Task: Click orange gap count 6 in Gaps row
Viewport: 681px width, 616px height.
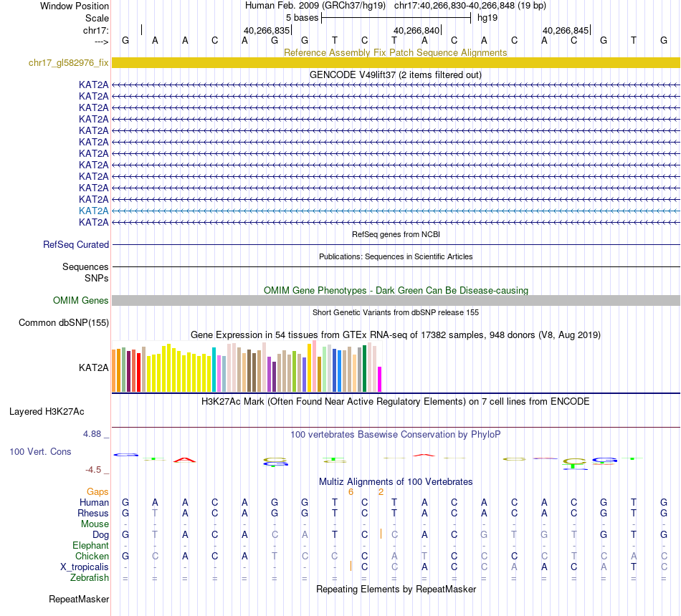Action: (351, 492)
